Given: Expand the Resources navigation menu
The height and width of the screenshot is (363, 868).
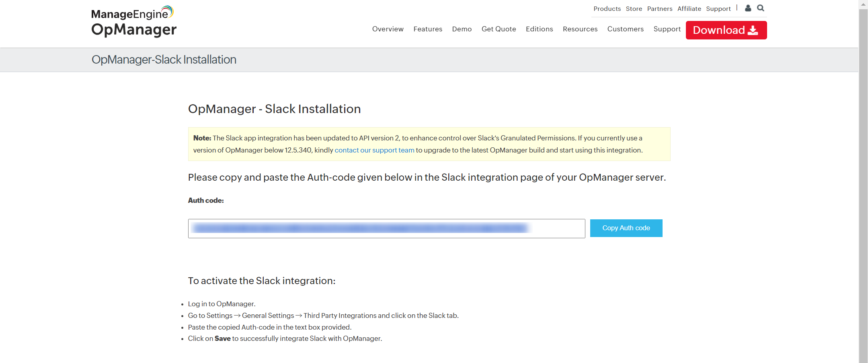Looking at the screenshot, I should click(x=580, y=29).
